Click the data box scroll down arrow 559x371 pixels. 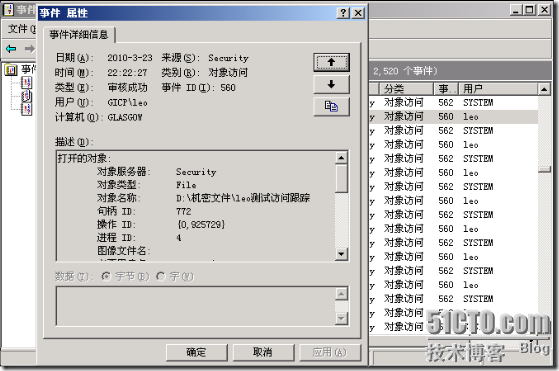[x=341, y=318]
